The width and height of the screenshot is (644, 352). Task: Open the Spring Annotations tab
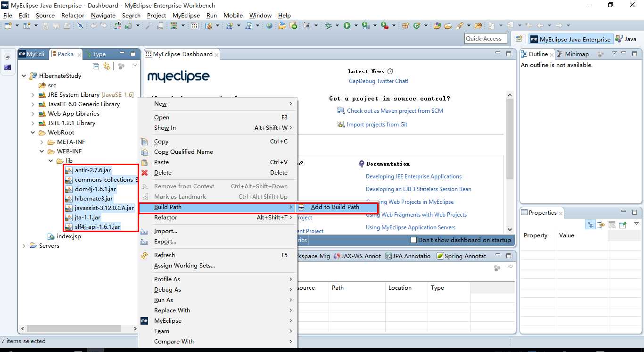[462, 256]
